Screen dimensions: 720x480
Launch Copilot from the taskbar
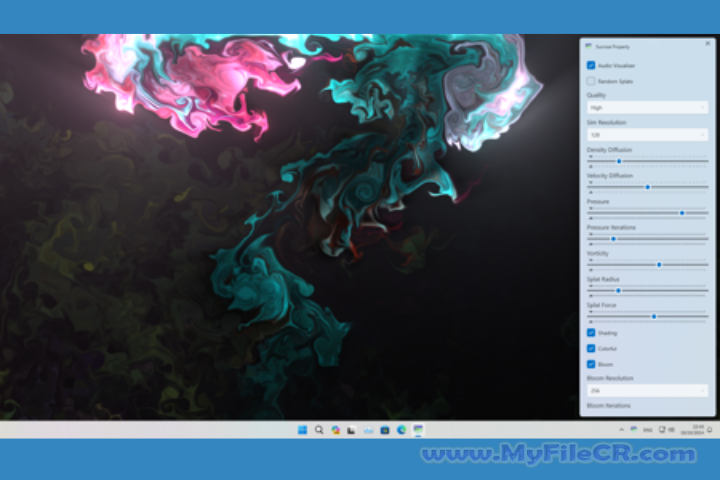[336, 430]
